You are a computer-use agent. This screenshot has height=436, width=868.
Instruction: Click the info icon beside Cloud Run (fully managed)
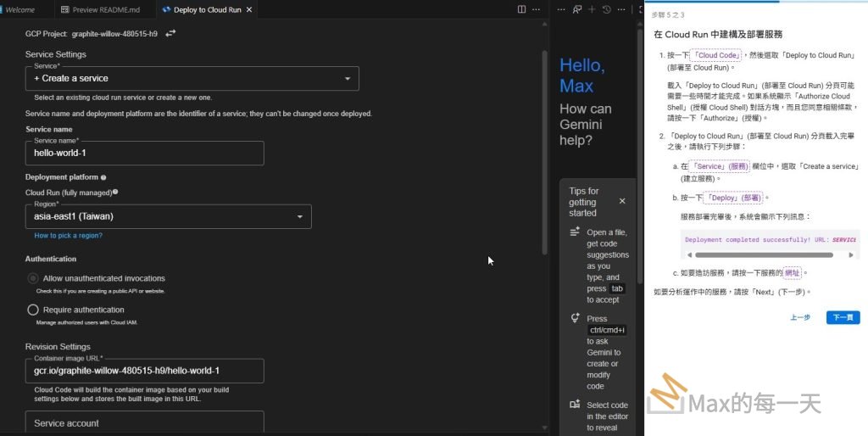[115, 192]
